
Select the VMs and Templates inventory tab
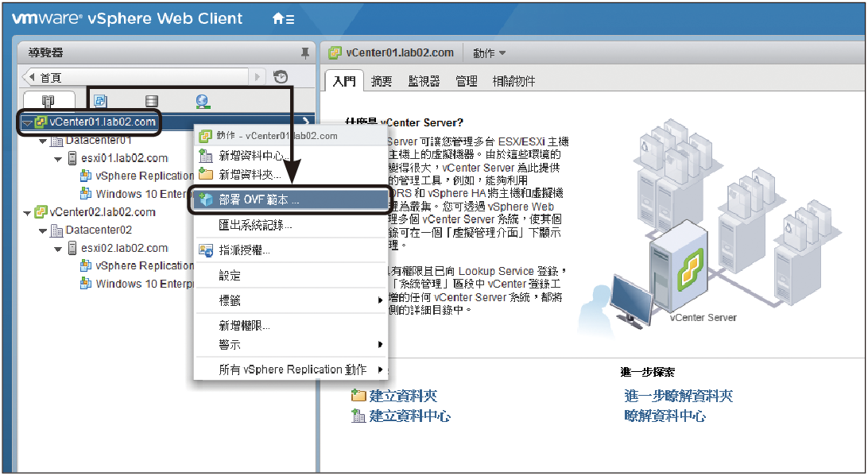[100, 101]
